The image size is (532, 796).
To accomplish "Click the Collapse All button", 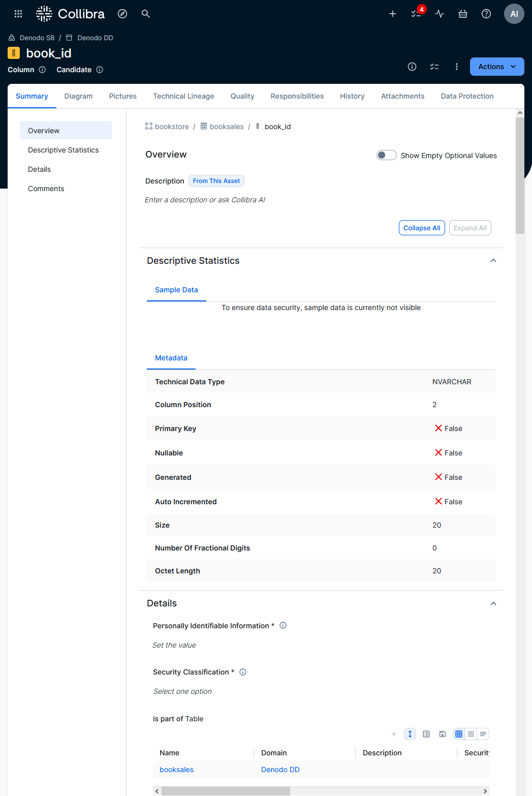I will coord(422,228).
